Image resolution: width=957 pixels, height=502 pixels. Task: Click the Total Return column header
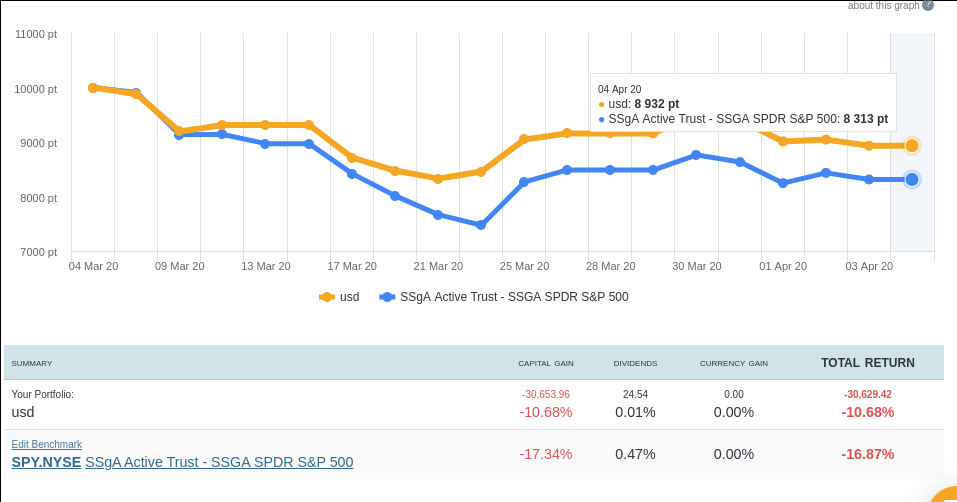coord(867,363)
